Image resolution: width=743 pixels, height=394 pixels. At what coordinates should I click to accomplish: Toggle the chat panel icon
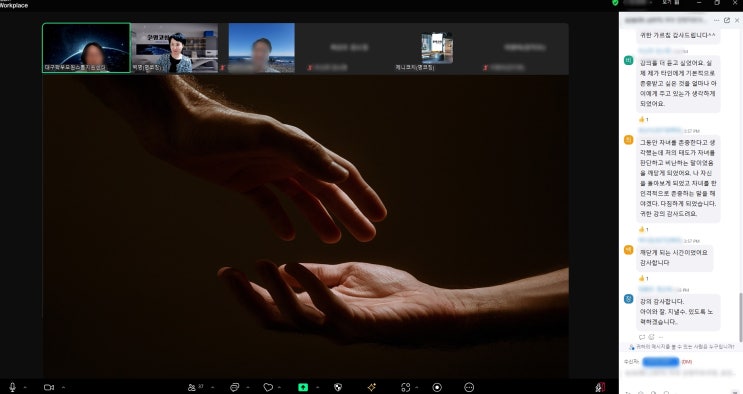click(x=234, y=387)
